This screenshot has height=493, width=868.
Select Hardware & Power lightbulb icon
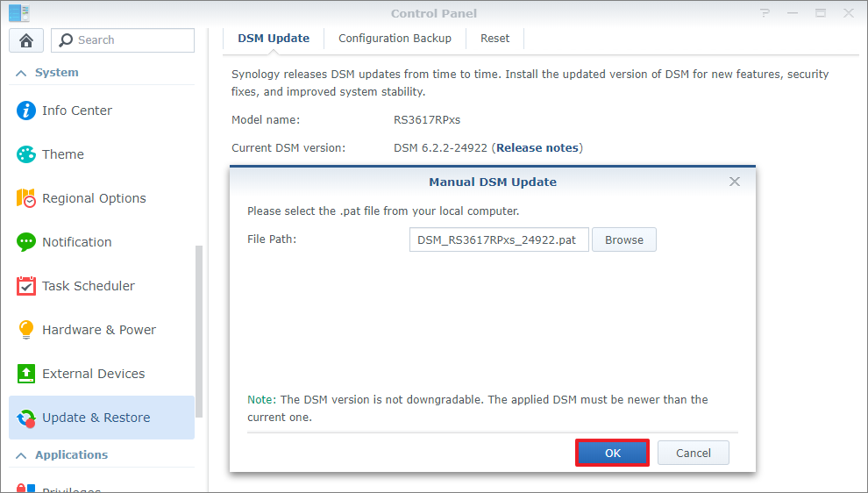(26, 330)
